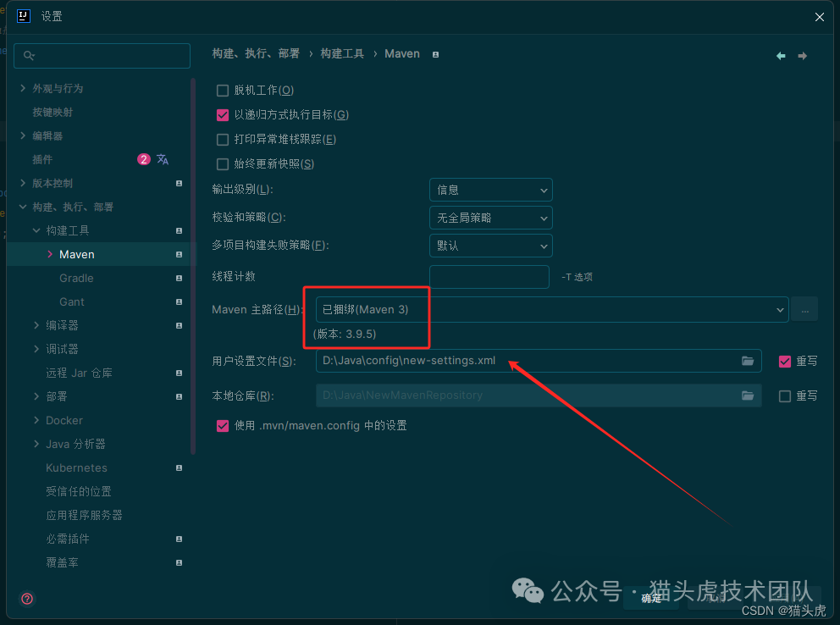
Task: Open 校验和策略 dropdown showing 无全局策略
Action: point(491,218)
